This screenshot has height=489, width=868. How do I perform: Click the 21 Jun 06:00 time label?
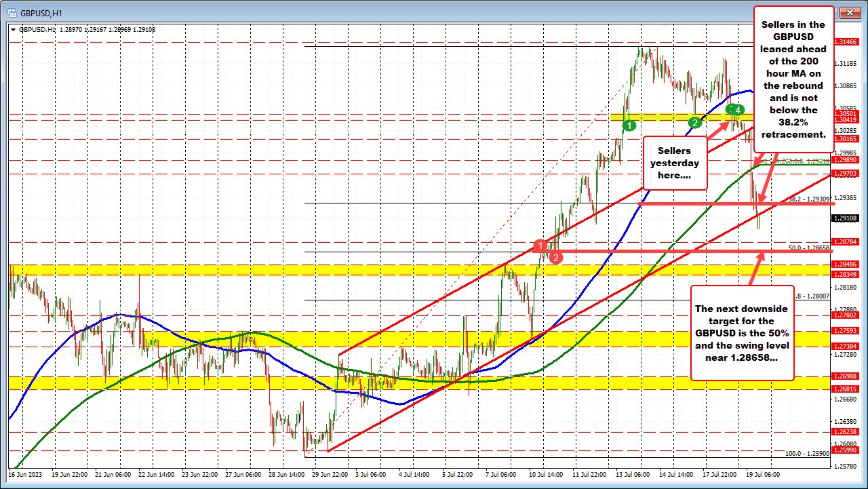tap(113, 475)
